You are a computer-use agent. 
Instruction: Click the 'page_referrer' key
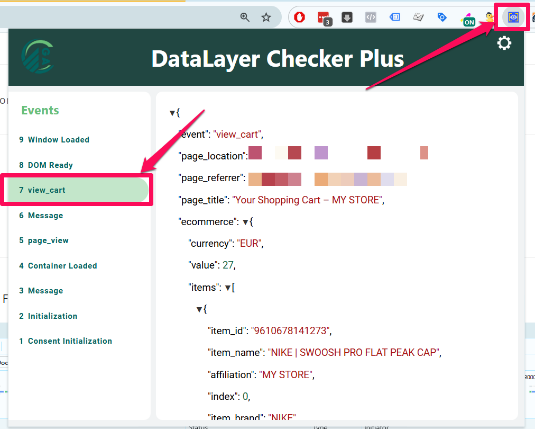tap(212, 178)
